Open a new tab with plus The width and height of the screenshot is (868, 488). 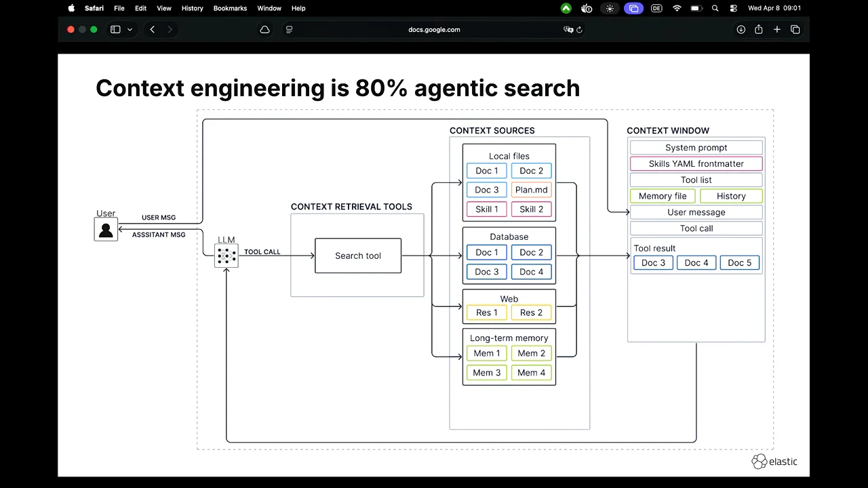pyautogui.click(x=777, y=30)
